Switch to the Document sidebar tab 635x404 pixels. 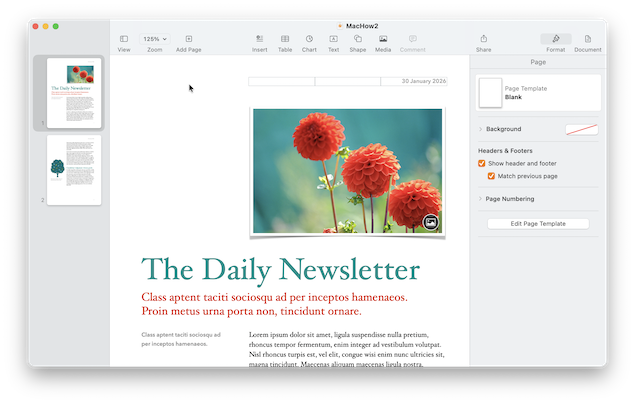(588, 39)
